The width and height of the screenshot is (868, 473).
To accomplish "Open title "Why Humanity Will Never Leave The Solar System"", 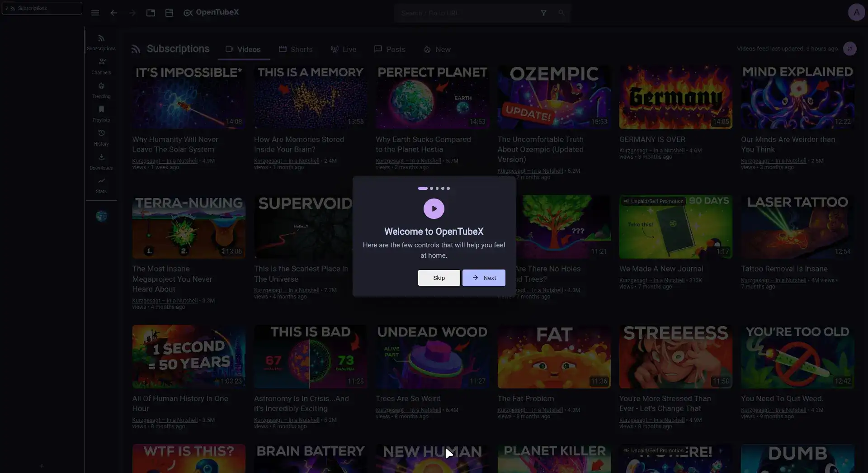I will click(x=175, y=144).
